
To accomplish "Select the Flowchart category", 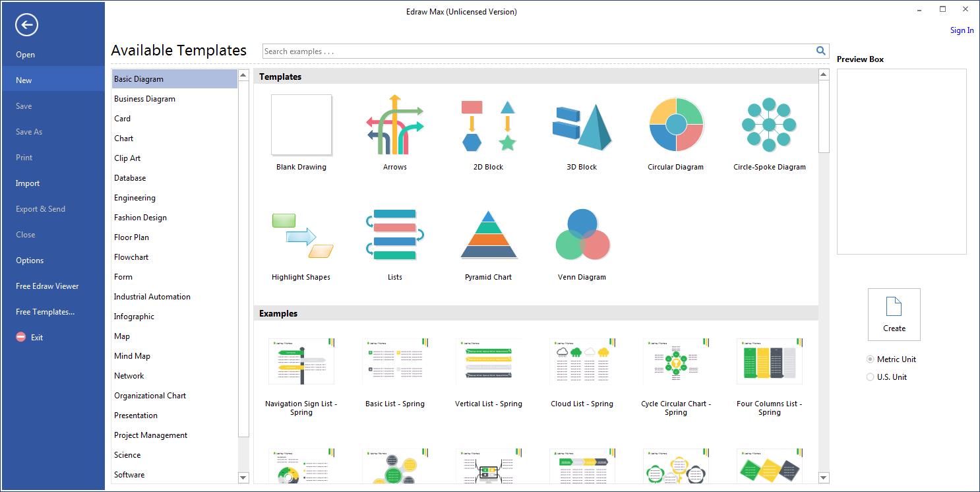I will coord(131,257).
